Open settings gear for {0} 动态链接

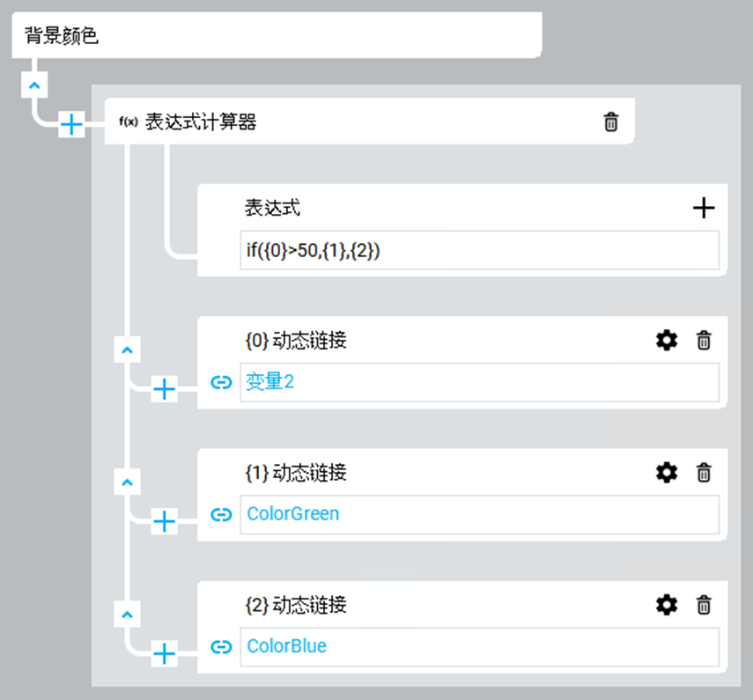tap(667, 340)
